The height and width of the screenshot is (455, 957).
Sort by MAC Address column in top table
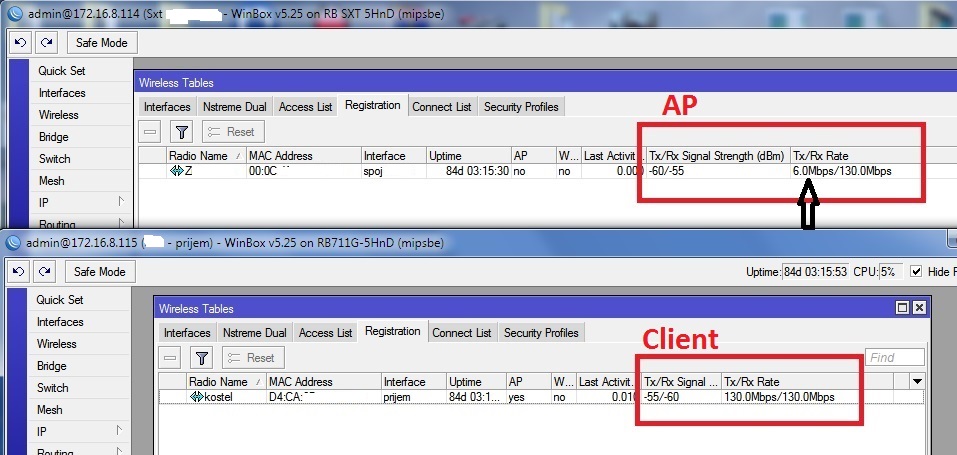303,156
